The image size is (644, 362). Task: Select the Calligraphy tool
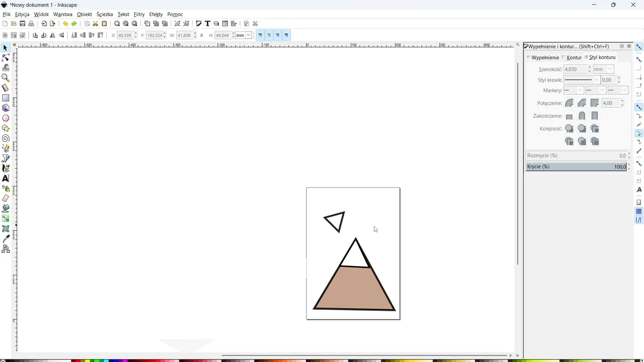[x=6, y=168]
